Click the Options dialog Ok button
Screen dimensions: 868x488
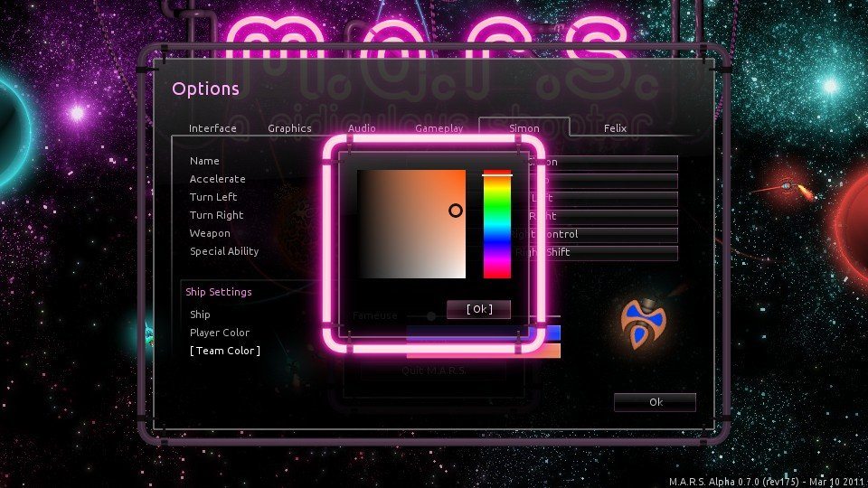coord(656,402)
